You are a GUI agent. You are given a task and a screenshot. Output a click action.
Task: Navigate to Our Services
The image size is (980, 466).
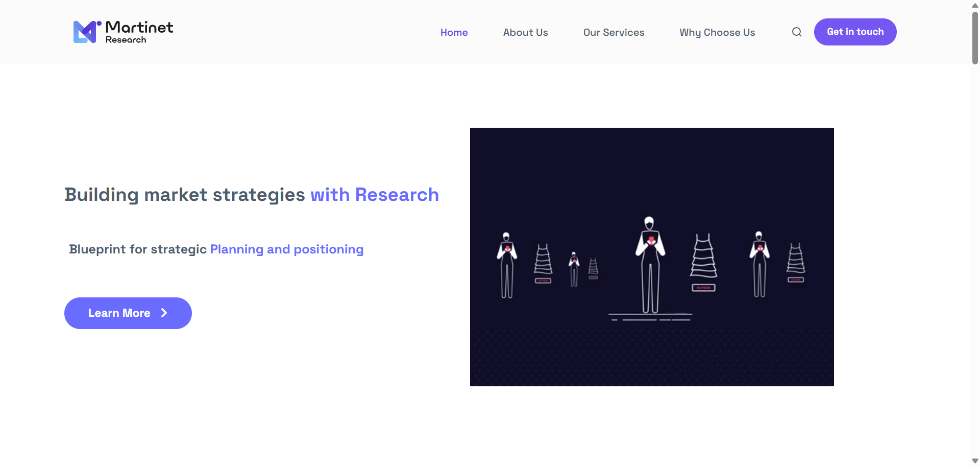click(614, 32)
